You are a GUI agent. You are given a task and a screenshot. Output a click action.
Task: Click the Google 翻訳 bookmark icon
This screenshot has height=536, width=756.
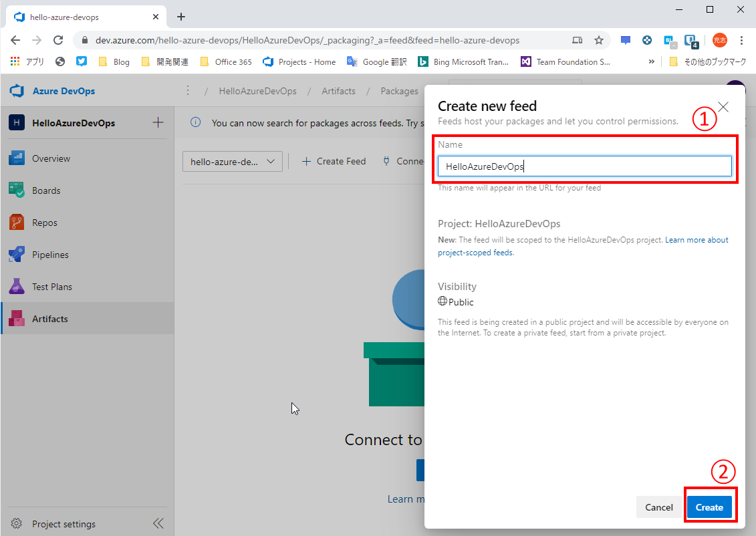coord(352,61)
